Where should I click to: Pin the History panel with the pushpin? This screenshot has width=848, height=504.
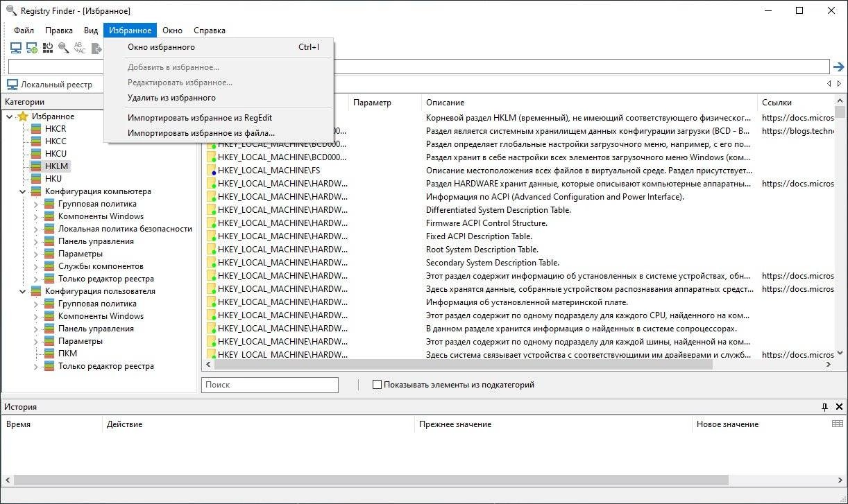[x=825, y=407]
